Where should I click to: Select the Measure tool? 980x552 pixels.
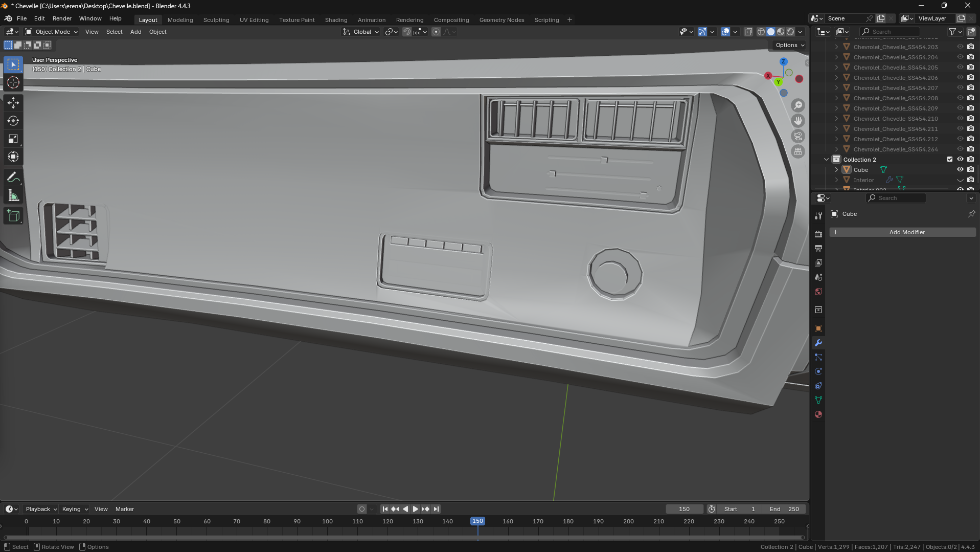13,195
